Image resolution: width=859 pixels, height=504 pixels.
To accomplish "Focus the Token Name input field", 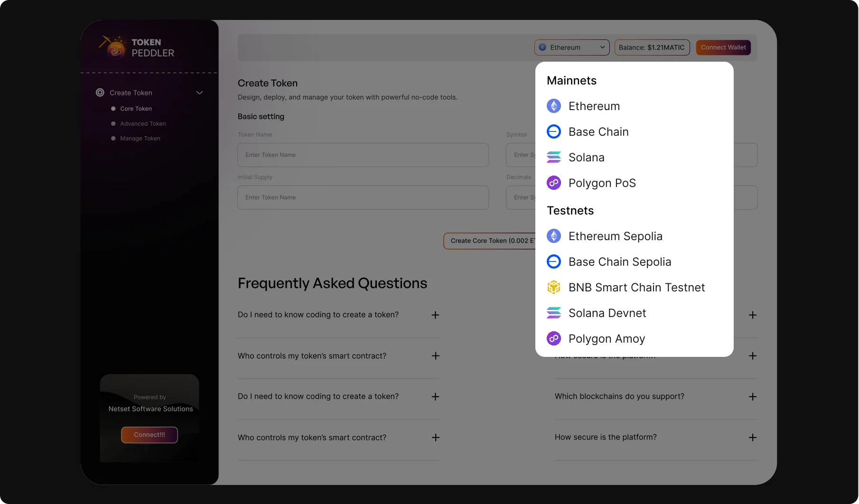I will point(363,155).
